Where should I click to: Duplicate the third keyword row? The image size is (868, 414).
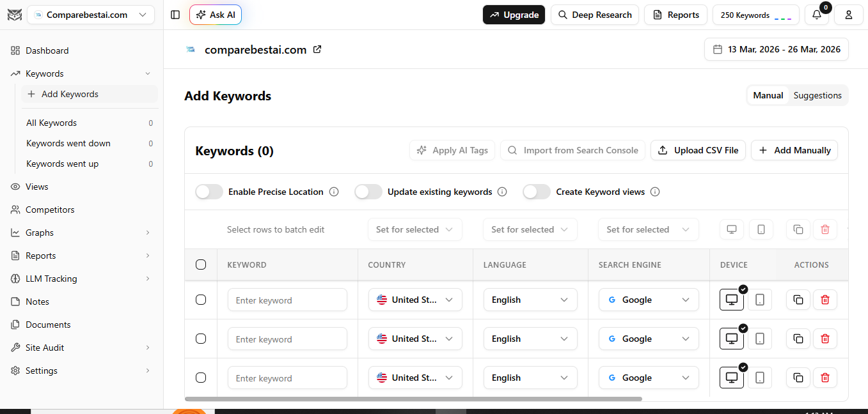coord(798,378)
